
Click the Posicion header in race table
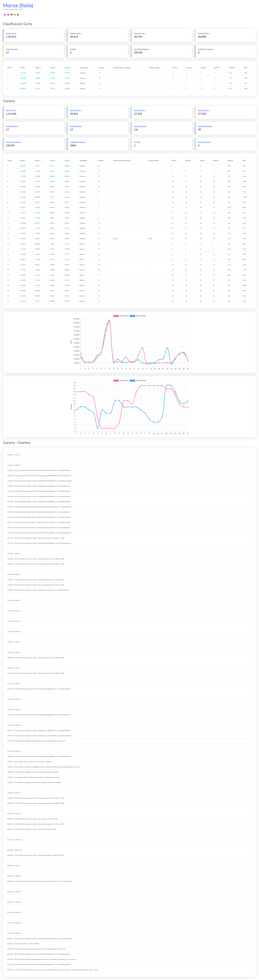coord(101,161)
